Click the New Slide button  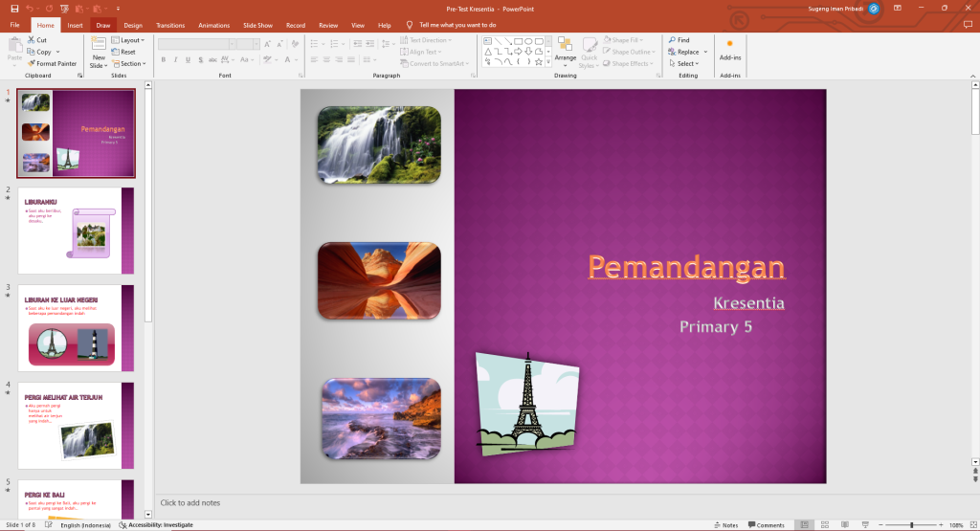tap(98, 53)
